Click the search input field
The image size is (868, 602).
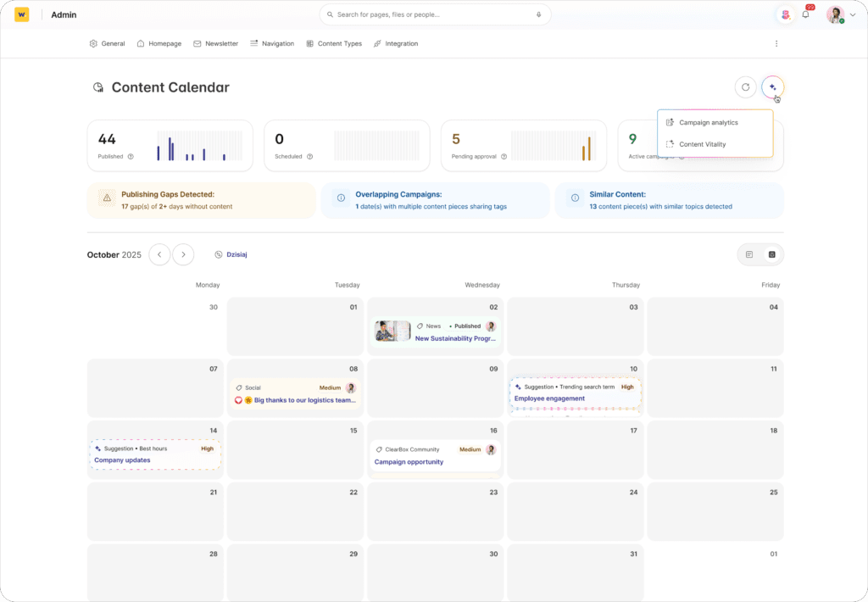pos(432,14)
